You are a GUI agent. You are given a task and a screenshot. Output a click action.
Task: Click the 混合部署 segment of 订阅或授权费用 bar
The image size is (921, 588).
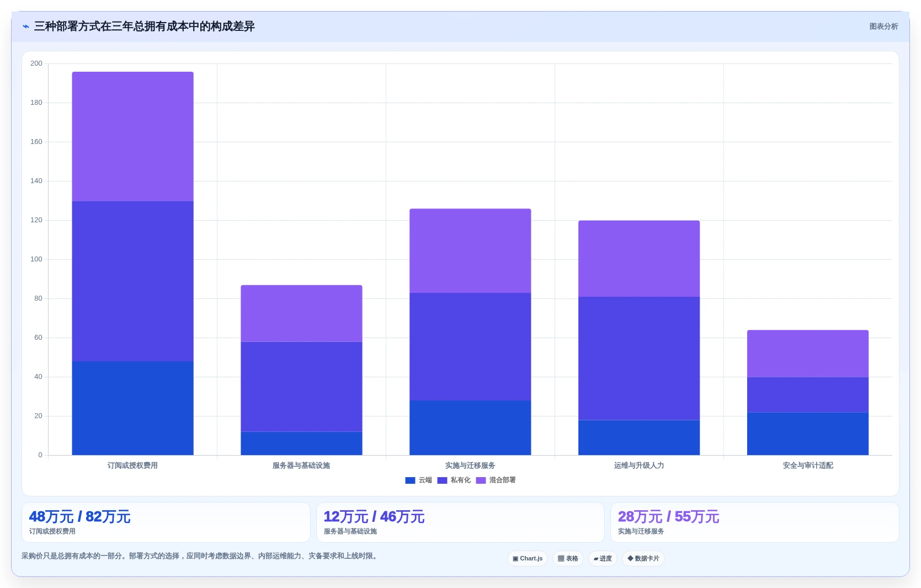pos(132,136)
